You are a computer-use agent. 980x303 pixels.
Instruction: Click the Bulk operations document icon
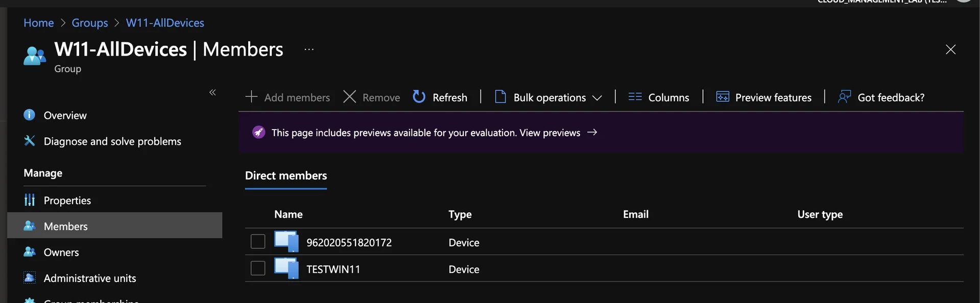(500, 96)
